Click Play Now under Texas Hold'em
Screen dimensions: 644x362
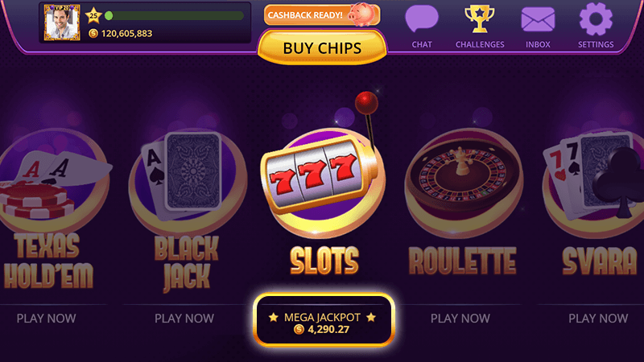47,318
